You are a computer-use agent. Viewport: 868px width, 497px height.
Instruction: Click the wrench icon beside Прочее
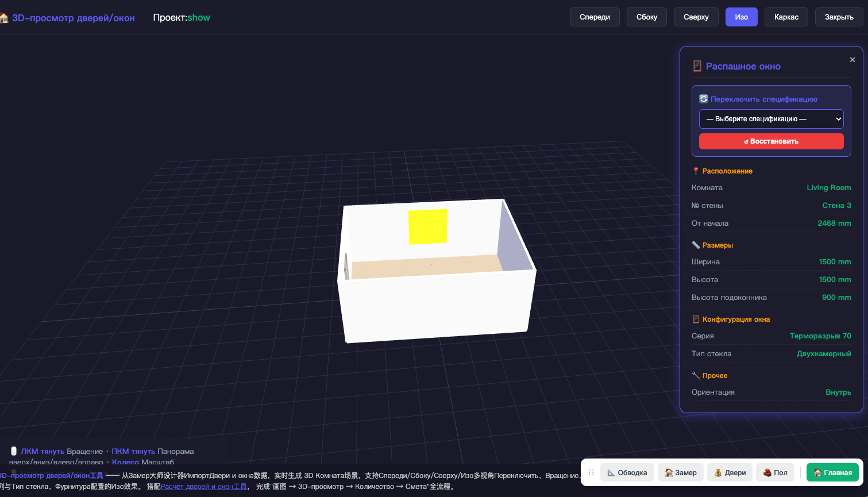[x=696, y=375]
